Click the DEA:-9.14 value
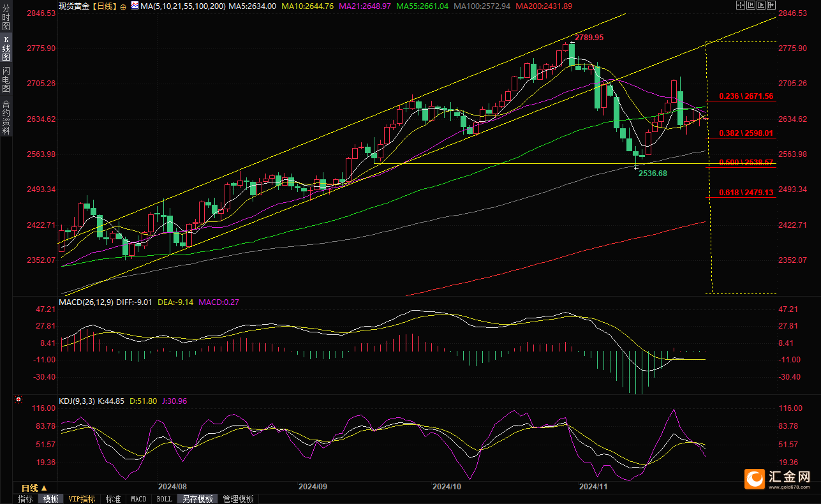The width and height of the screenshot is (821, 504). pyautogui.click(x=176, y=302)
